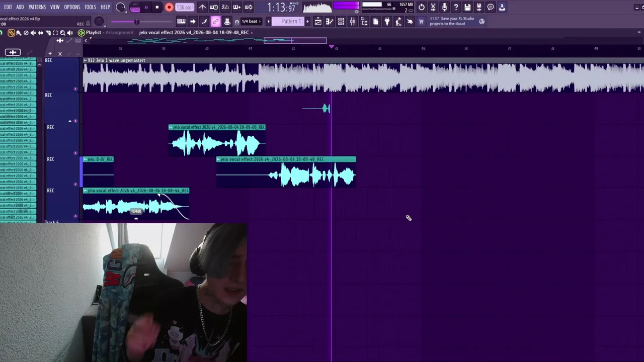Stop playback with the square Stop button
Image resolution: width=644 pixels, height=362 pixels.
coord(157,8)
